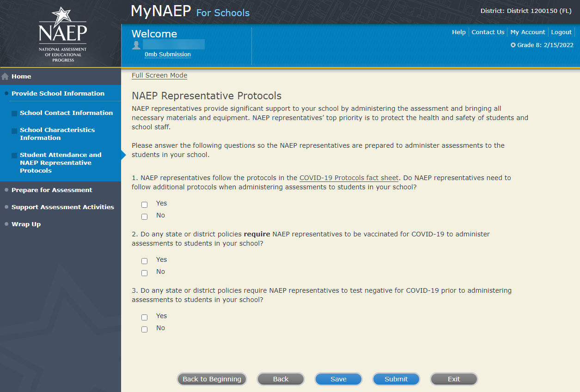Check No for question 2 vaccination requirement
This screenshot has width=580, height=392.
pyautogui.click(x=145, y=273)
